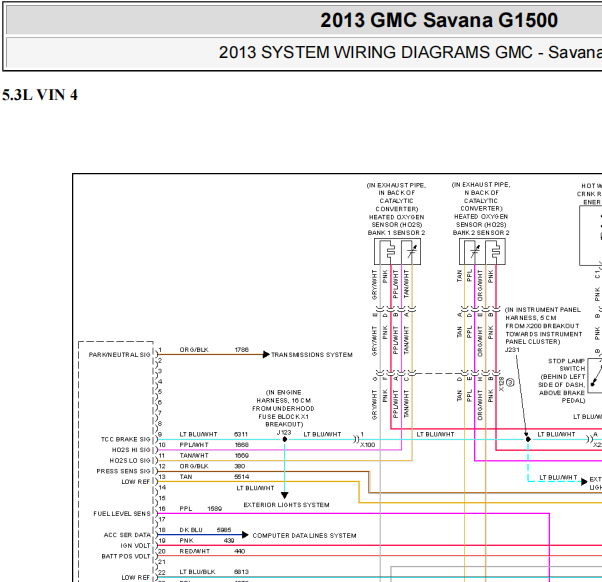Click the "IN INSTRUMENT PANEL HARNESS" location note
This screenshot has height=582, width=602.
(543, 326)
